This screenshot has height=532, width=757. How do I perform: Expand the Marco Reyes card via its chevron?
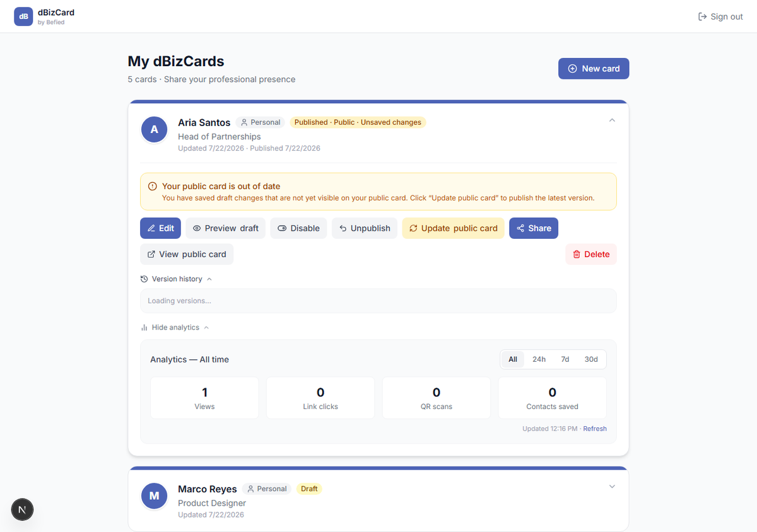pos(612,487)
